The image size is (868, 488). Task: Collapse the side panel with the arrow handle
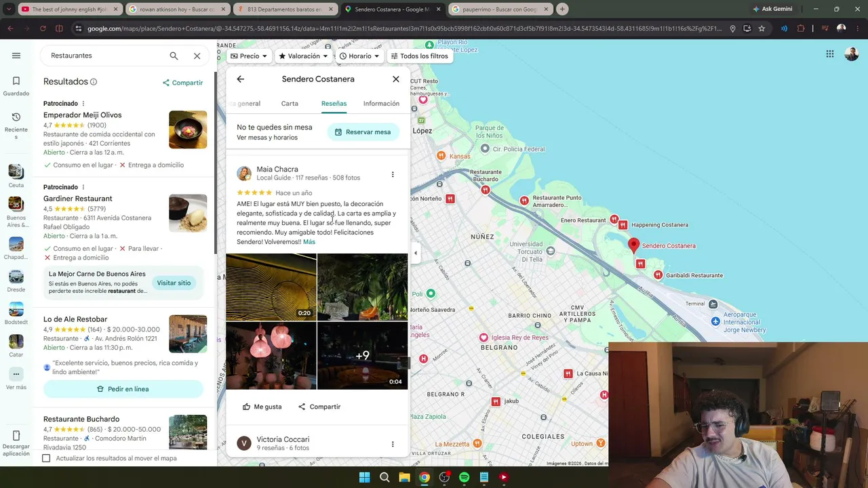point(416,253)
